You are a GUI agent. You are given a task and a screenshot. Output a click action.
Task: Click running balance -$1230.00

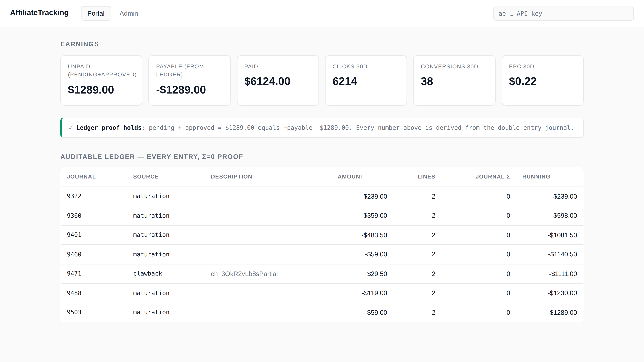(562, 293)
